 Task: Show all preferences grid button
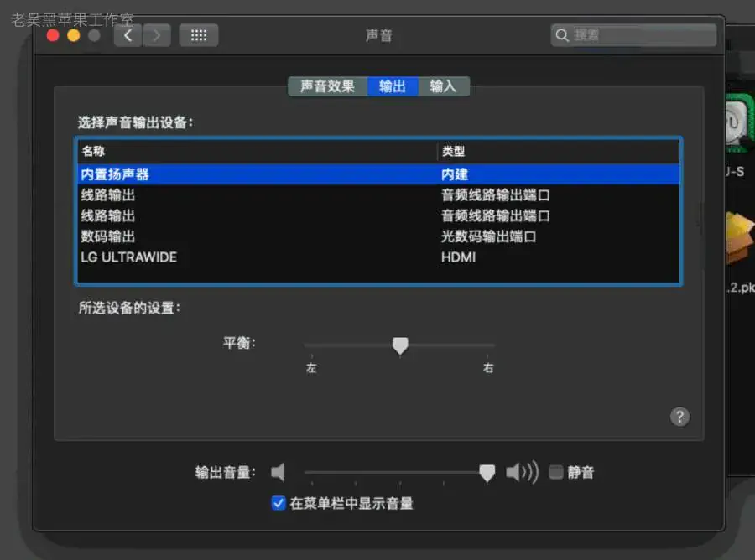click(198, 35)
